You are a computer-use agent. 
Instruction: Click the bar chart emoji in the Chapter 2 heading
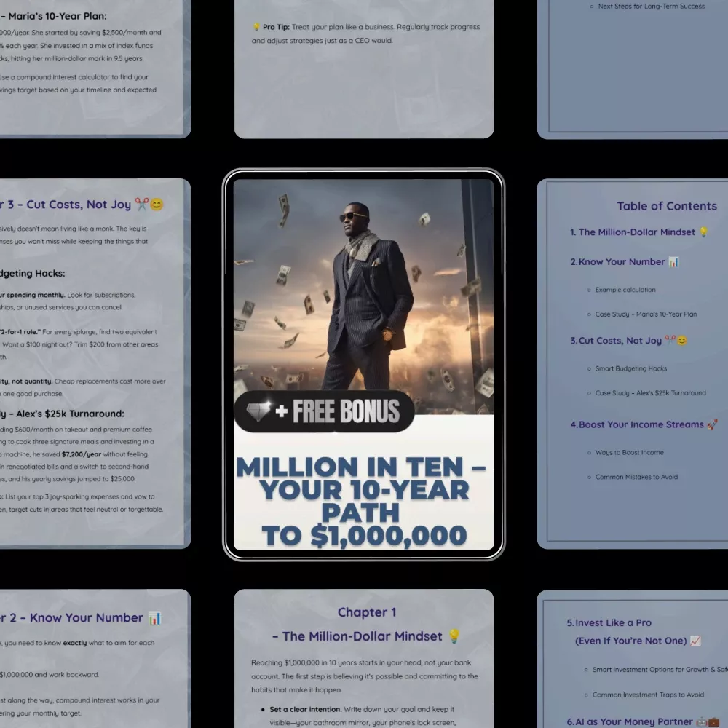click(x=154, y=618)
